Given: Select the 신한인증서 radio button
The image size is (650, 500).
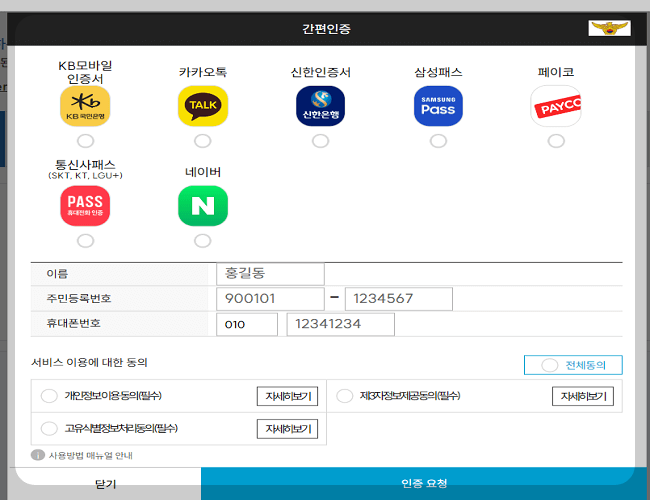Looking at the screenshot, I should [x=320, y=141].
